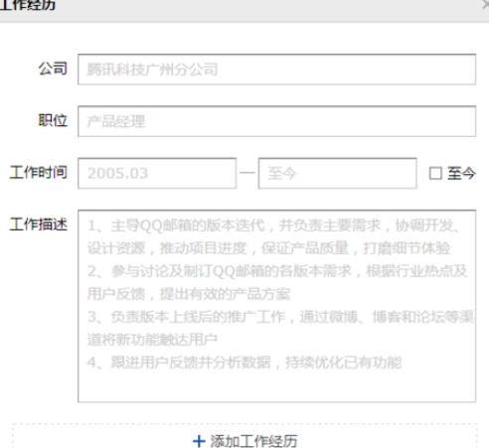This screenshot has height=448, width=489.
Task: Click the work end date field
Action: pyautogui.click(x=337, y=173)
